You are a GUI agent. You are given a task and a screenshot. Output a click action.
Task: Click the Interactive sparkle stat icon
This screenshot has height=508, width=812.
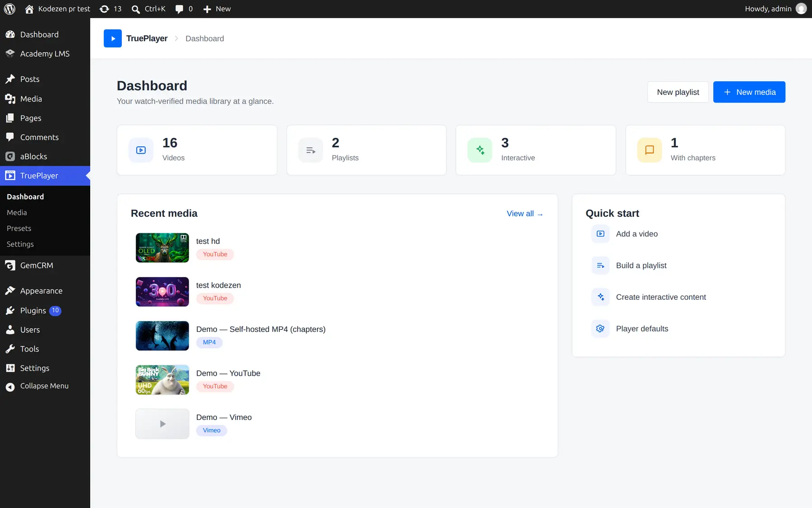click(x=480, y=150)
